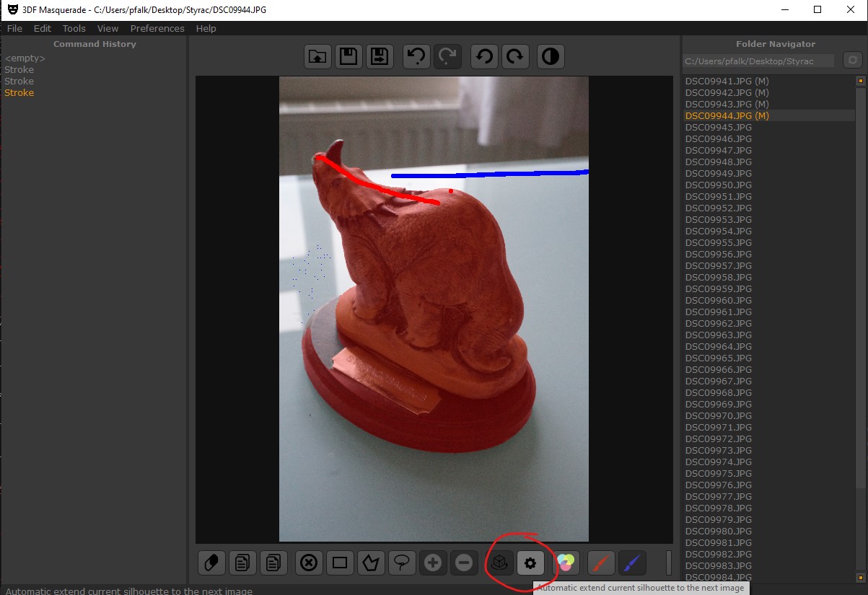Viewport: 868px width, 595px height.
Task: Select the eraser tool
Action: 211,563
